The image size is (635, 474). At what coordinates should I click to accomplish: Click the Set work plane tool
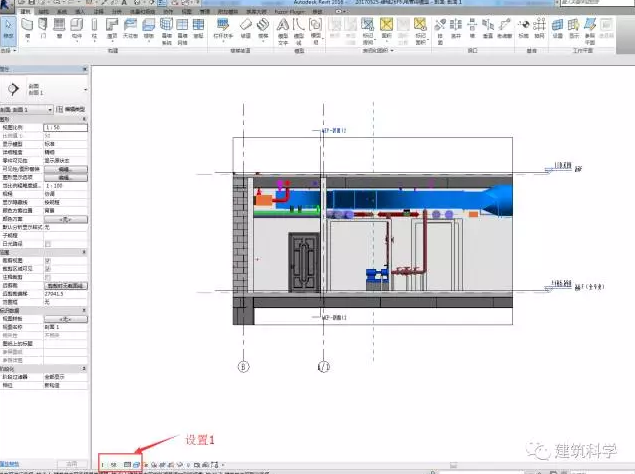pyautogui.click(x=558, y=28)
